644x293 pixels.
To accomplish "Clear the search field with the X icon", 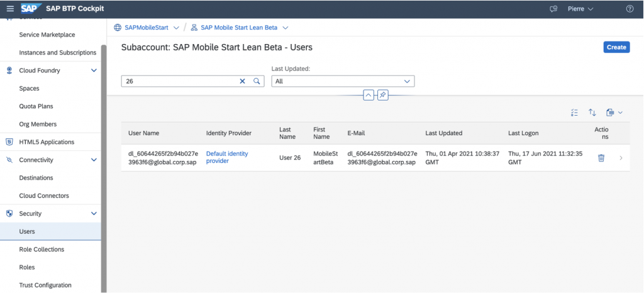I will [x=242, y=81].
